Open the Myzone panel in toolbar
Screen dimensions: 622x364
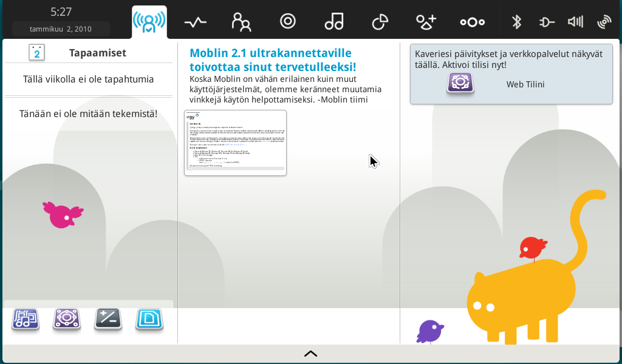(x=149, y=22)
